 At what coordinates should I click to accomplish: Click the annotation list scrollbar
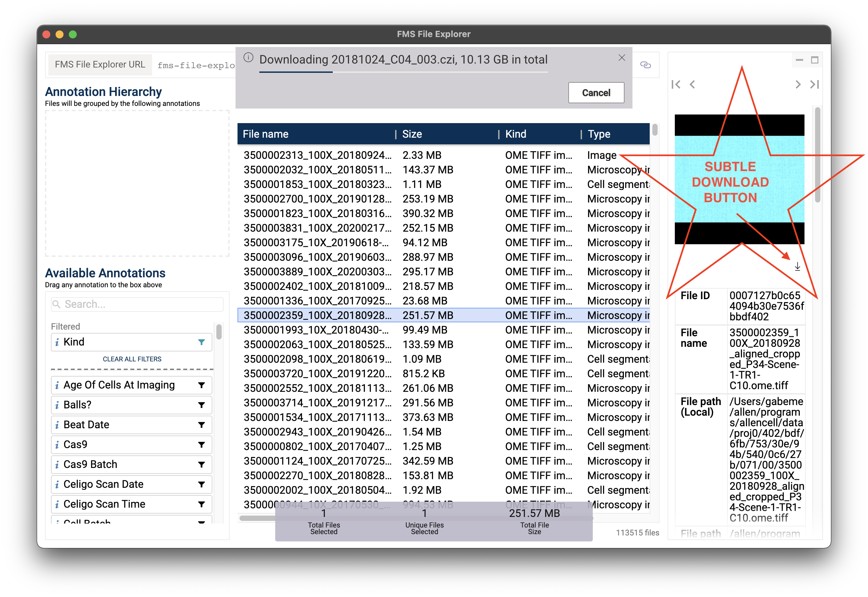[x=219, y=332]
